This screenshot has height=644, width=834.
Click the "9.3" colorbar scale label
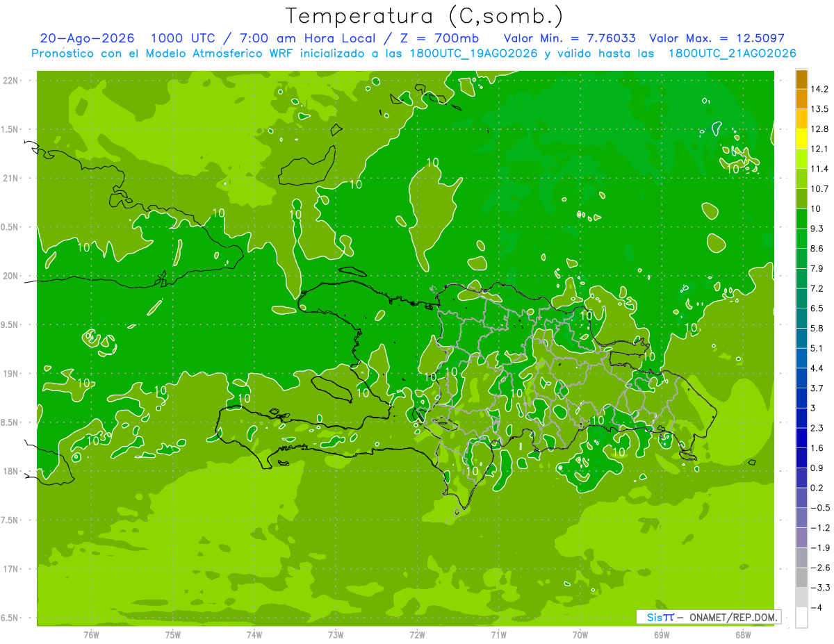tap(817, 229)
